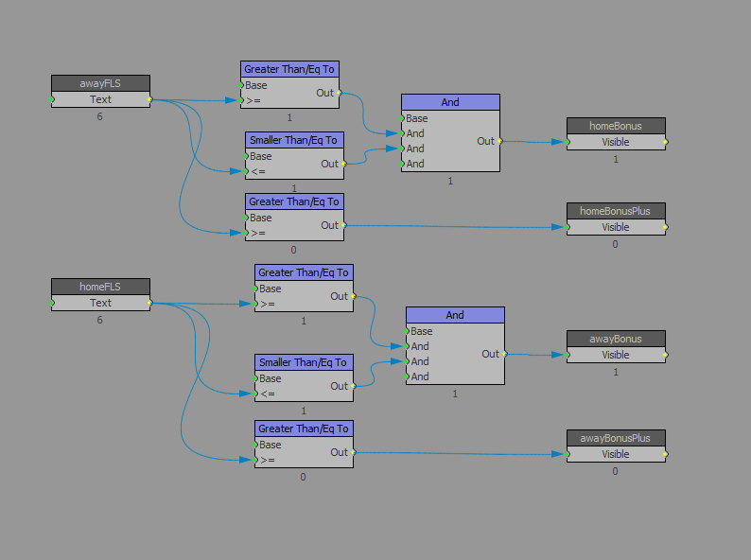
Task: Click value 0 beneath awayBonusPlus node
Action: 616,471
